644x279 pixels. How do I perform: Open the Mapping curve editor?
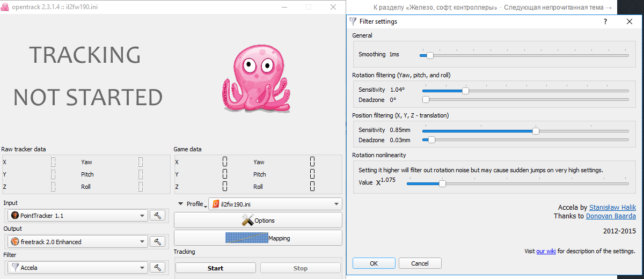(258, 238)
